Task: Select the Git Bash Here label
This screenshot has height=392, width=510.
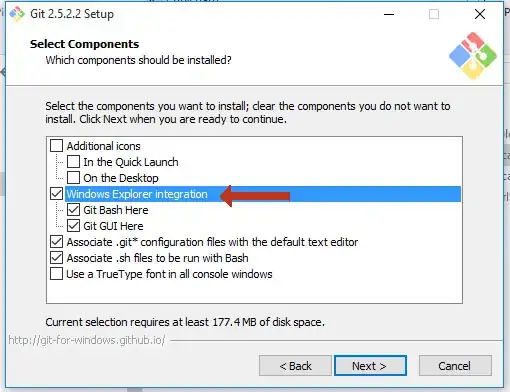Action: pyautogui.click(x=116, y=210)
